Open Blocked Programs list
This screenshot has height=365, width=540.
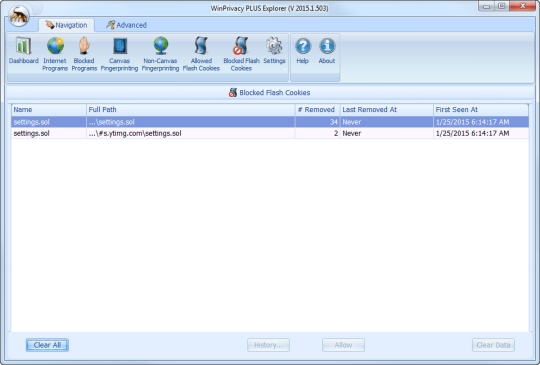coord(84,54)
